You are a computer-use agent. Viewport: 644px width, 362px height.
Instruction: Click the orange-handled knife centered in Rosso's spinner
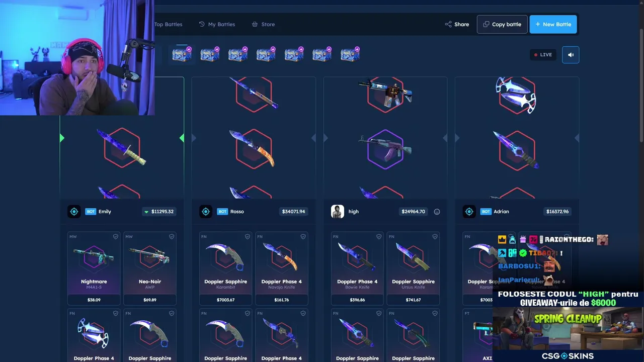[253, 148]
